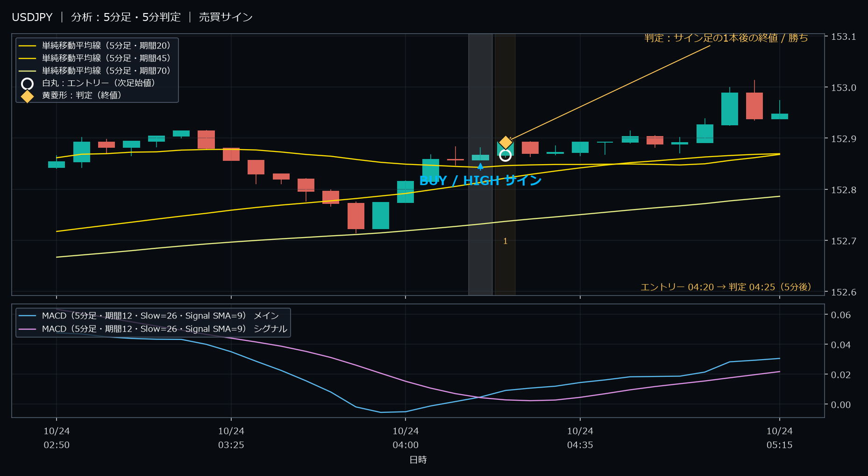Screen dimensions: 868x476
Task: Click the yellow diamond judgment marker on chart
Action: coord(505,142)
